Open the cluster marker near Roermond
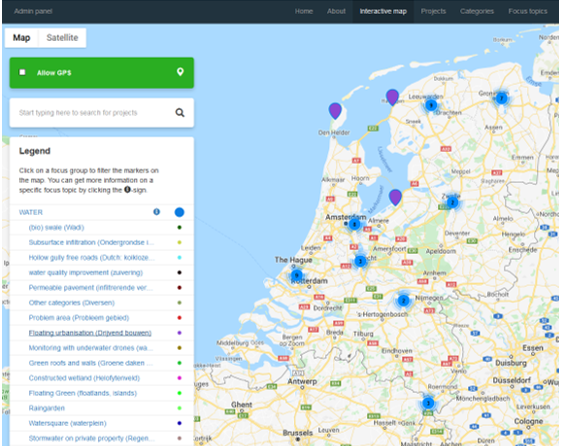Image resolution: width=566 pixels, height=448 pixels. (x=428, y=403)
